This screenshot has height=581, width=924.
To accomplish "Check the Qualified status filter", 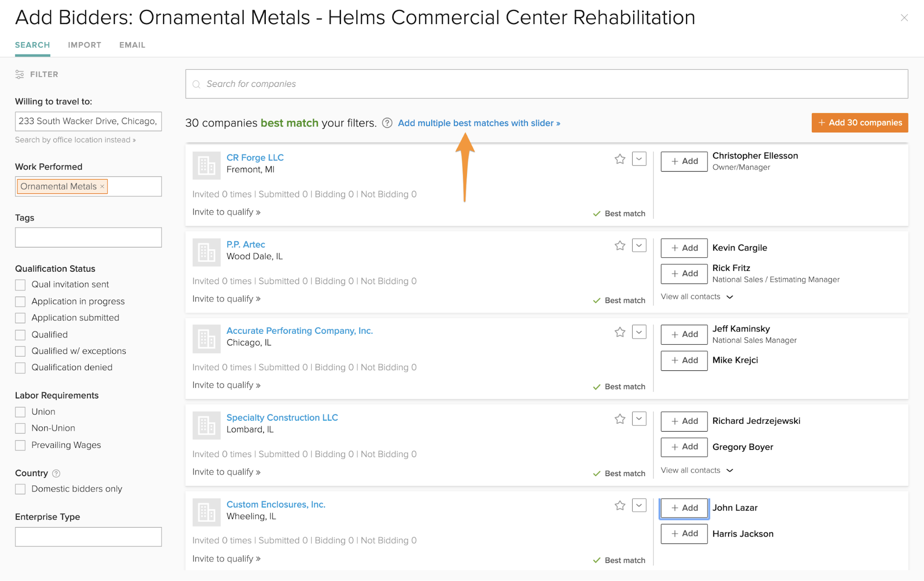I will [20, 335].
